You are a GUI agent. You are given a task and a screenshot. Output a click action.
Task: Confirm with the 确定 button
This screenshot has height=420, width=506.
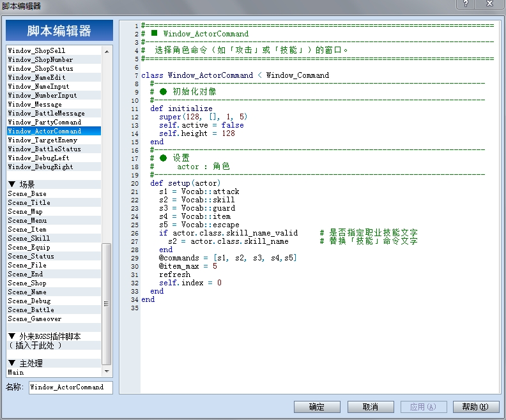(x=317, y=407)
